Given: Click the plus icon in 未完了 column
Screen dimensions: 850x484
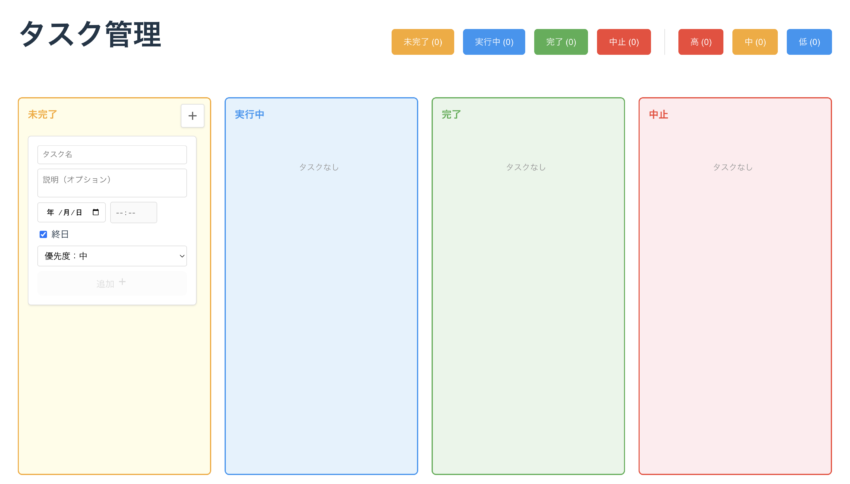Looking at the screenshot, I should click(192, 116).
